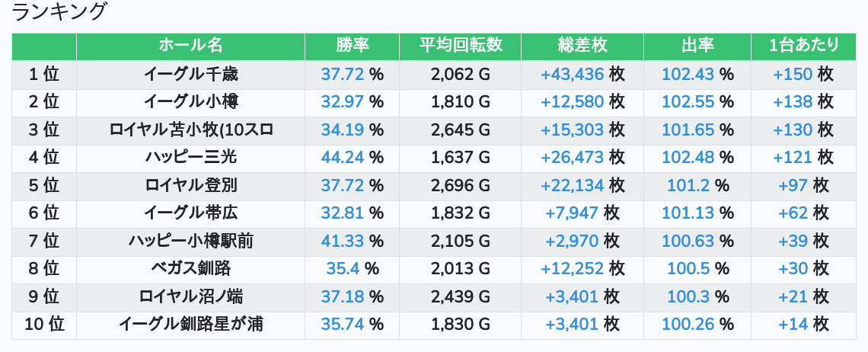Open the ハッピー小樽駅前 hall entry

tap(190, 241)
